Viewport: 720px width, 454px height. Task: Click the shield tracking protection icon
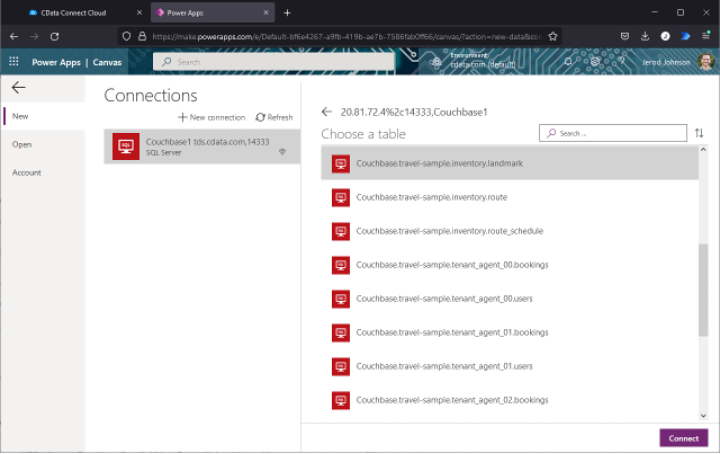[126, 36]
